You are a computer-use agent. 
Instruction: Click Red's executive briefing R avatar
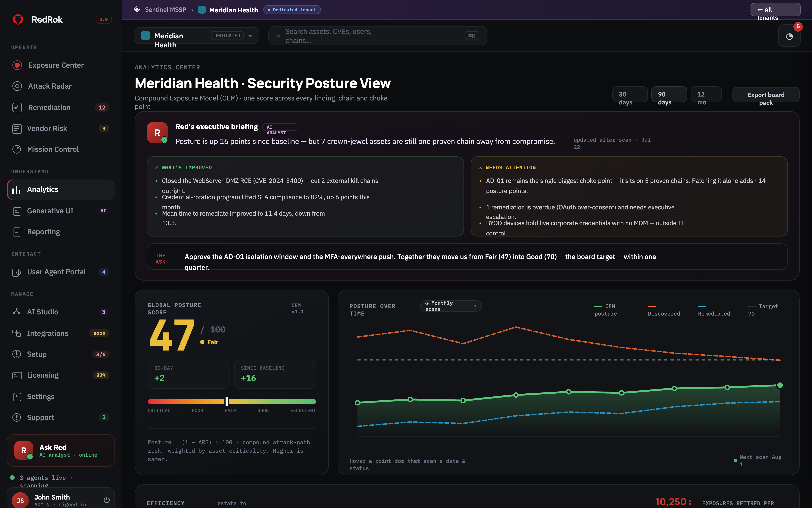pyautogui.click(x=157, y=133)
